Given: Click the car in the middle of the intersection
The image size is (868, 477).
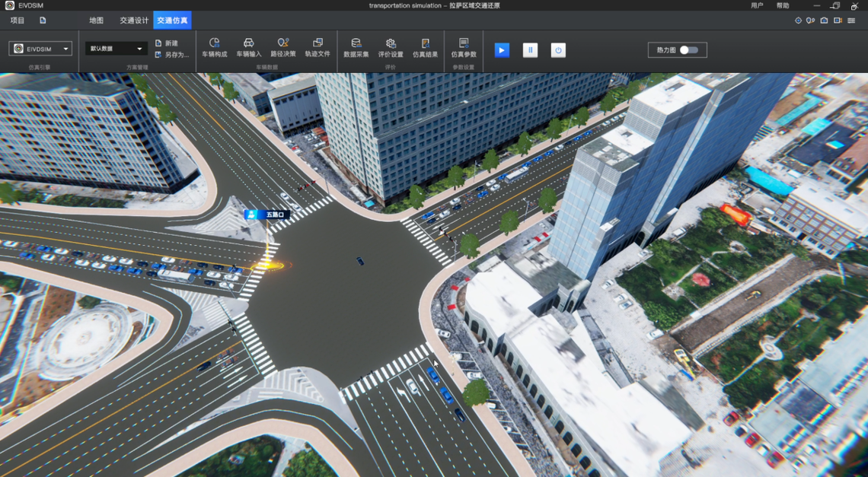Looking at the screenshot, I should pos(360,261).
